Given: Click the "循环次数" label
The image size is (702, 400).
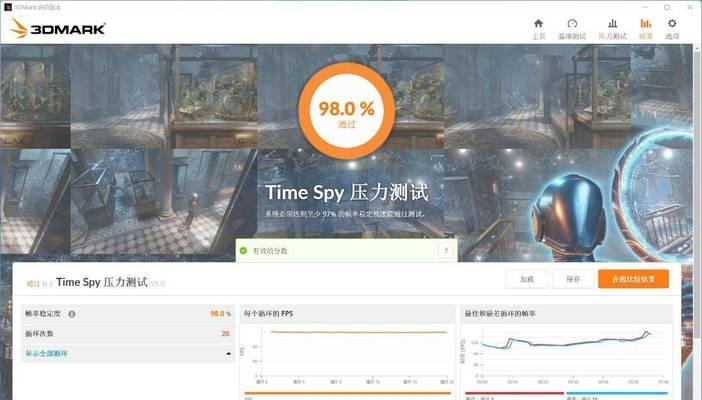Looking at the screenshot, I should tap(39, 334).
